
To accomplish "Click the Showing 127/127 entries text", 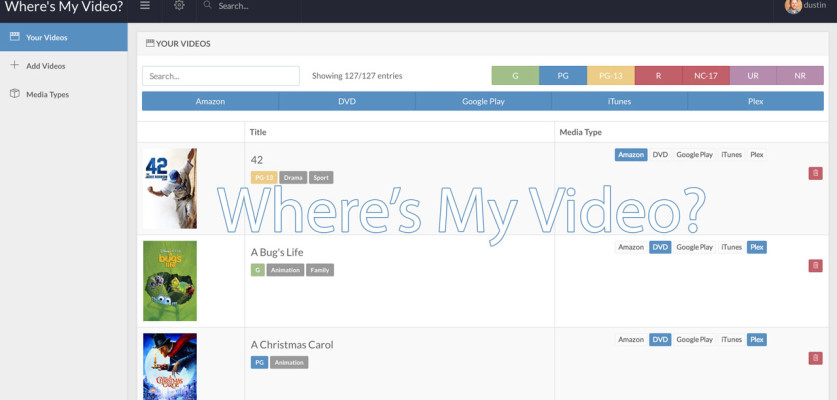I will [x=357, y=76].
